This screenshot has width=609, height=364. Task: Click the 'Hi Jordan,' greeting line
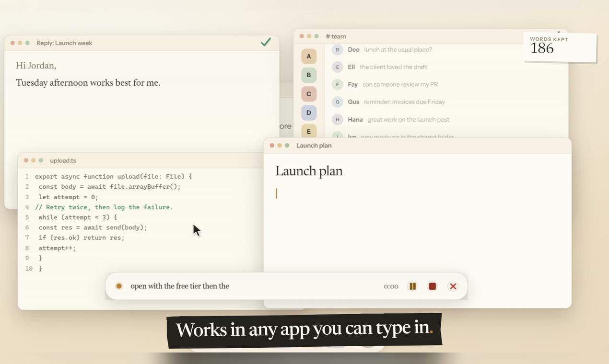tap(36, 66)
